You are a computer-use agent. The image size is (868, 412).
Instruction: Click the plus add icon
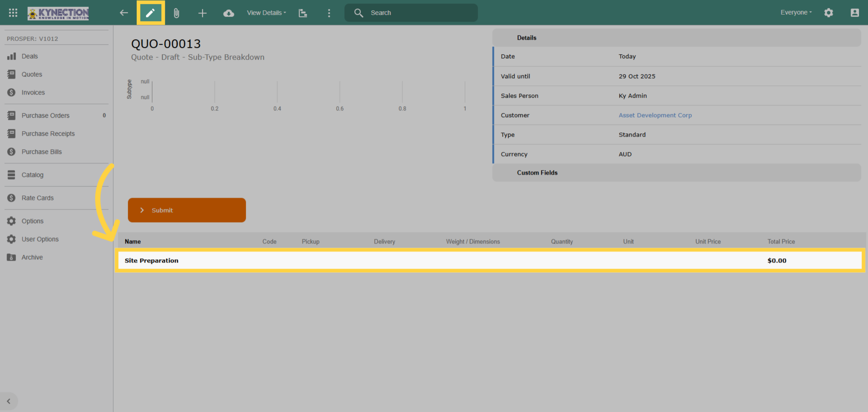pyautogui.click(x=203, y=13)
